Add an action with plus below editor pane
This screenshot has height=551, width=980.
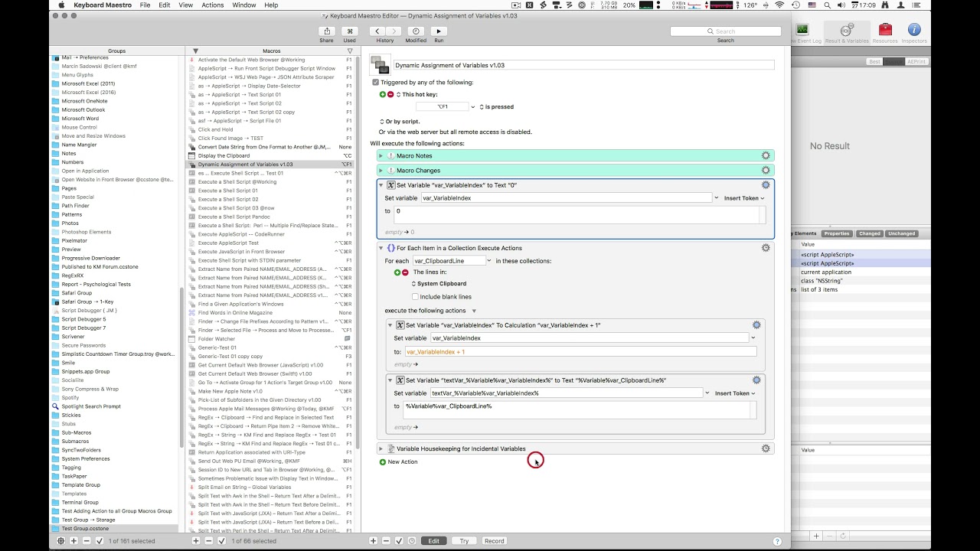coord(374,541)
